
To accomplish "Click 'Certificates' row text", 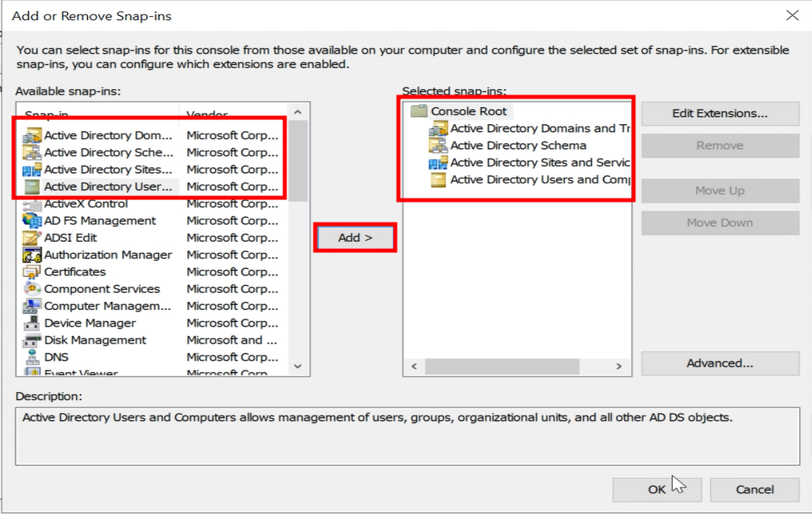I will [75, 272].
